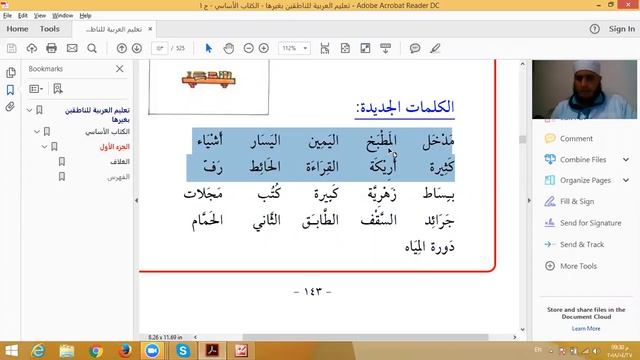Screen dimensions: 640x360
Task: Select the الجزء الأول bookmark
Action: tap(115, 147)
